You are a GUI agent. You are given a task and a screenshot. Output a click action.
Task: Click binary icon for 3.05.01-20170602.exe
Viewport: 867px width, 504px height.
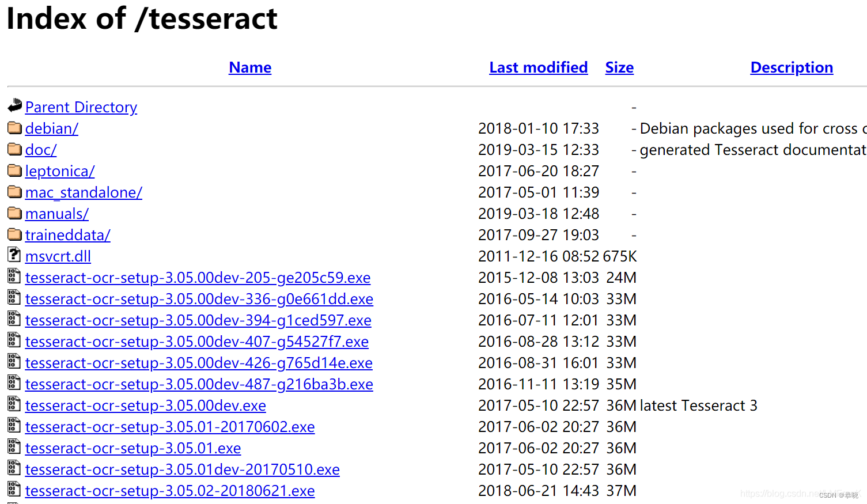[x=14, y=425]
